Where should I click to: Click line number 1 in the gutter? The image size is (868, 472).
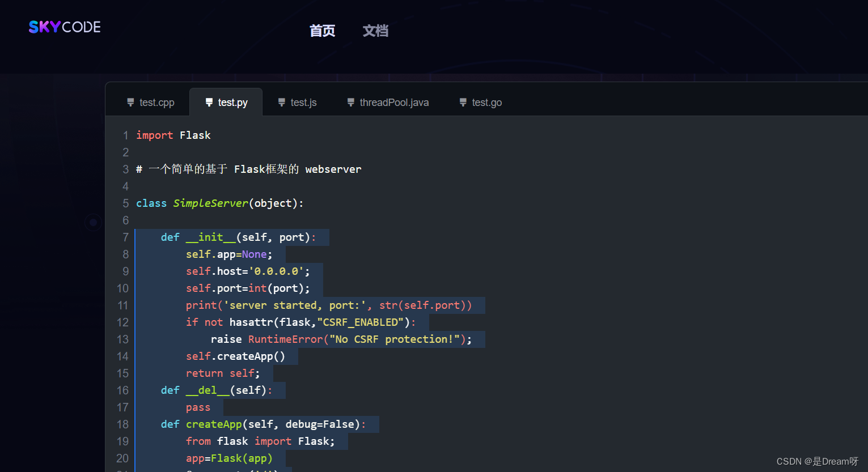[x=126, y=135]
